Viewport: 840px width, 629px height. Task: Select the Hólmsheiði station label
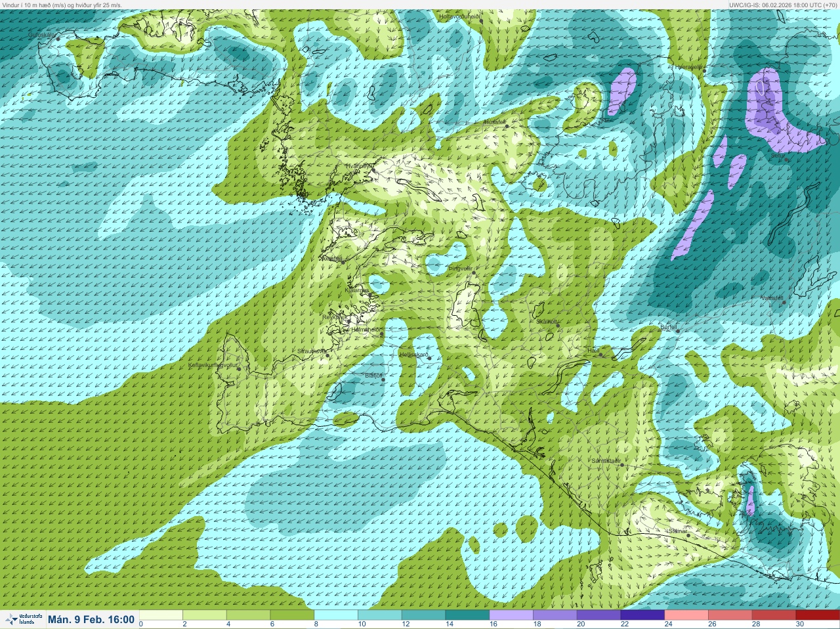point(366,330)
